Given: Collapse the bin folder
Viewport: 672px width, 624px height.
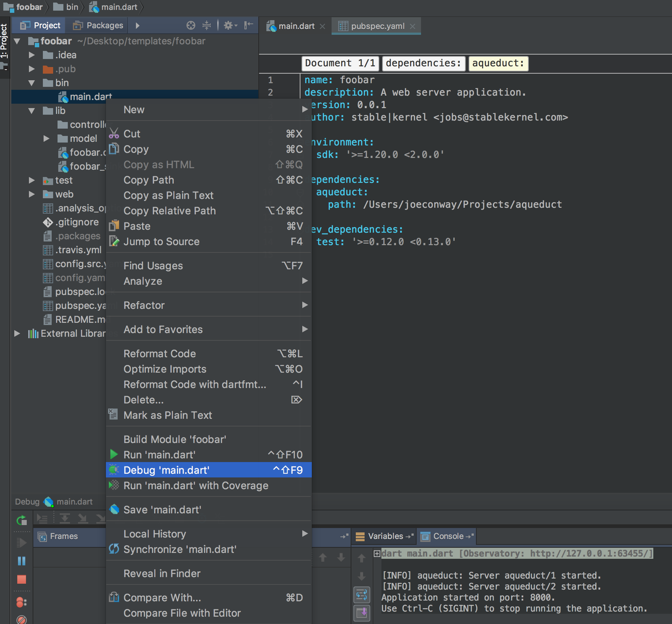Looking at the screenshot, I should [x=32, y=83].
